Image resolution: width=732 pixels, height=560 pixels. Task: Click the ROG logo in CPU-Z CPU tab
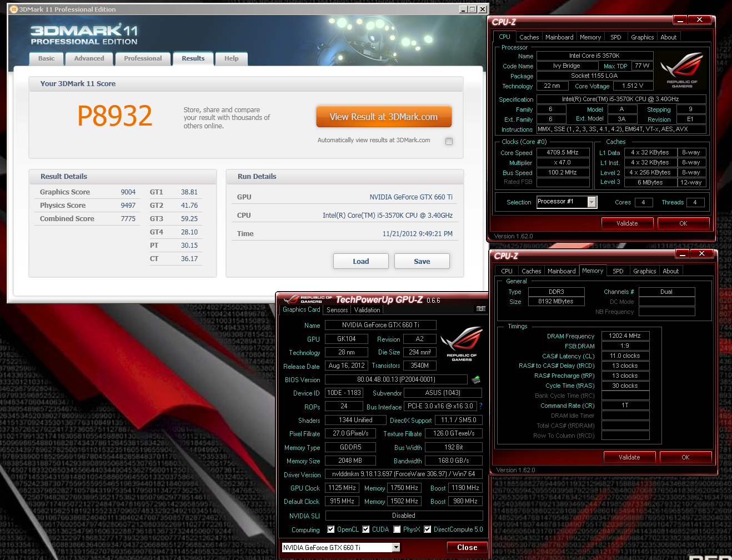(x=681, y=71)
